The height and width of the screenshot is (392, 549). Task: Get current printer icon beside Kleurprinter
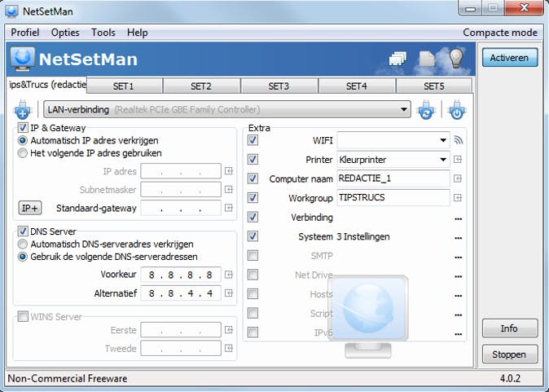pos(458,160)
